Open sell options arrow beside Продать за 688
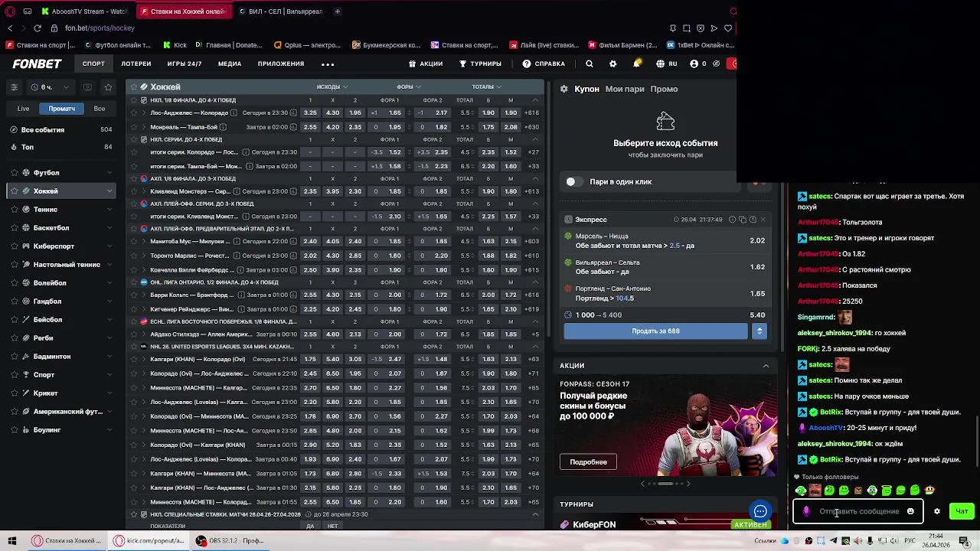 [759, 331]
